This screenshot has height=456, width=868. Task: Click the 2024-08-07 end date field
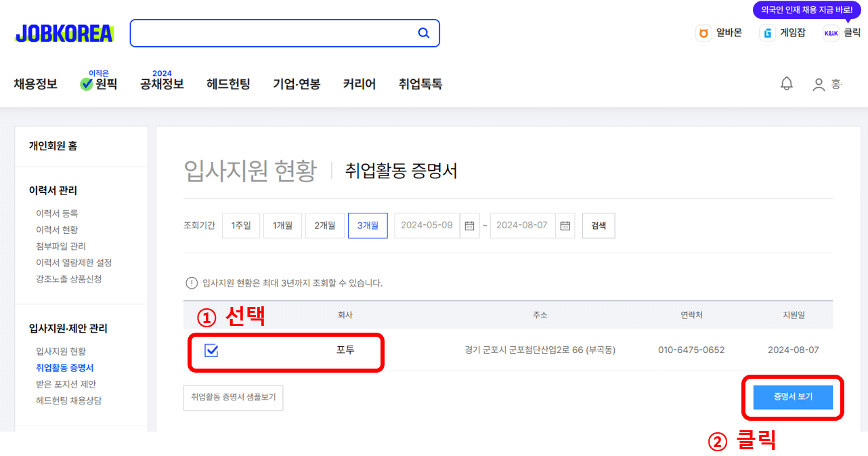[x=523, y=225]
